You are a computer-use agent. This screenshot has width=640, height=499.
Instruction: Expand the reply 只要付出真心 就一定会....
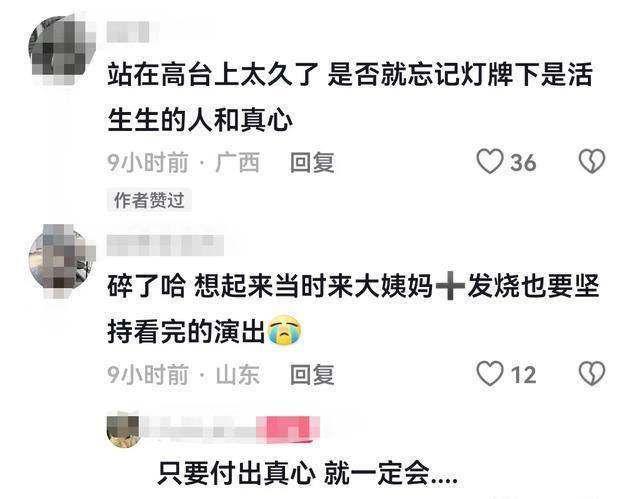coord(307,473)
